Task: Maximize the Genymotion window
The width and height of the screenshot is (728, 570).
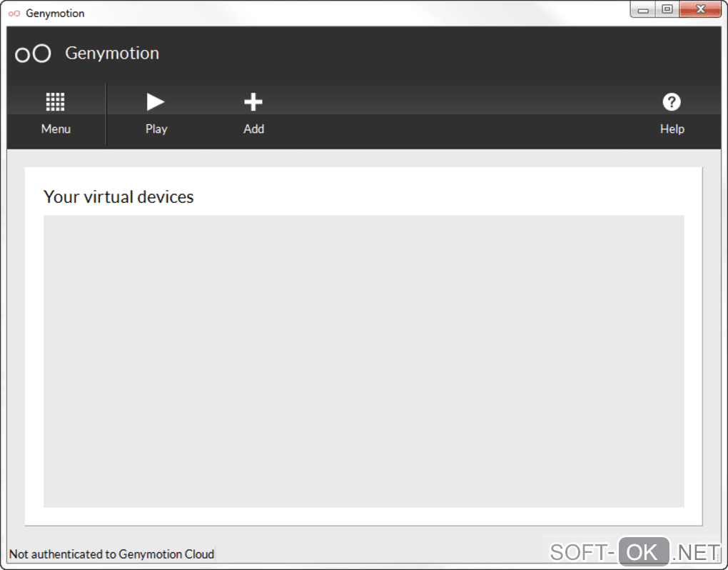Action: tap(667, 10)
